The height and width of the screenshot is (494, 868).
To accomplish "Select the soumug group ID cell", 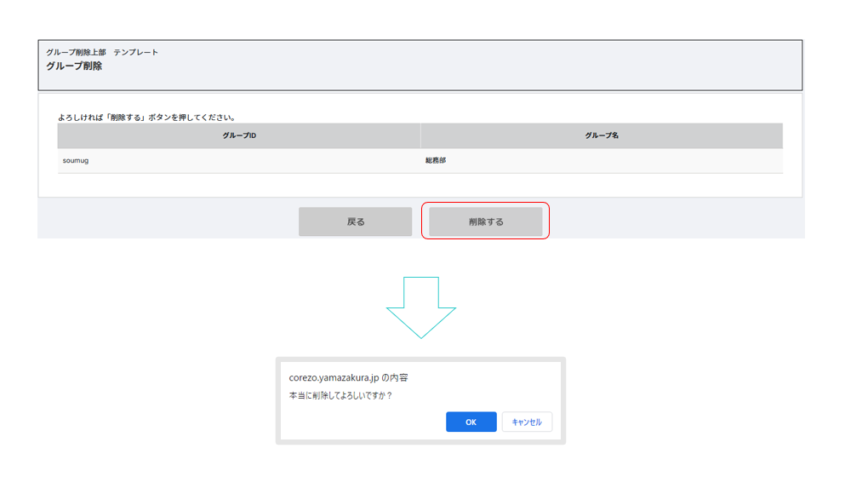I will [x=238, y=161].
